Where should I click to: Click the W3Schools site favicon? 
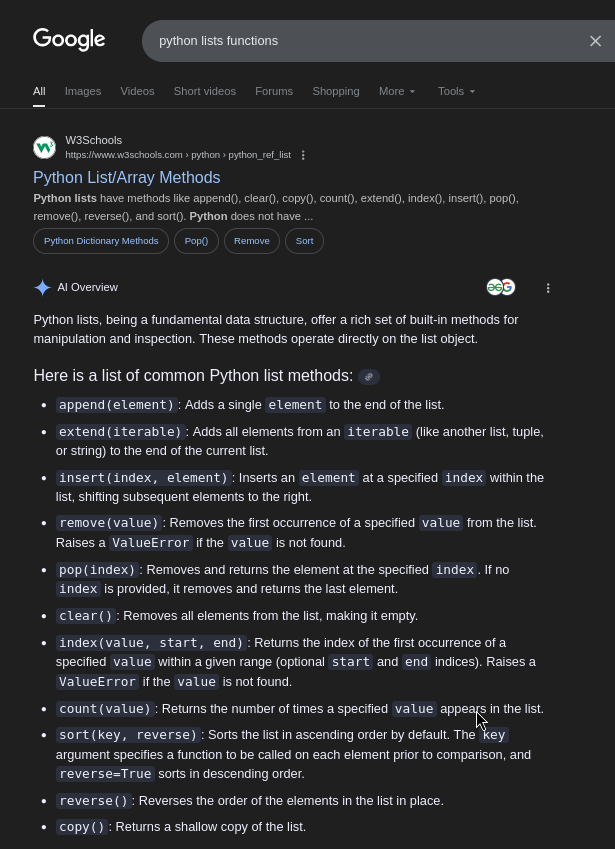click(x=44, y=147)
